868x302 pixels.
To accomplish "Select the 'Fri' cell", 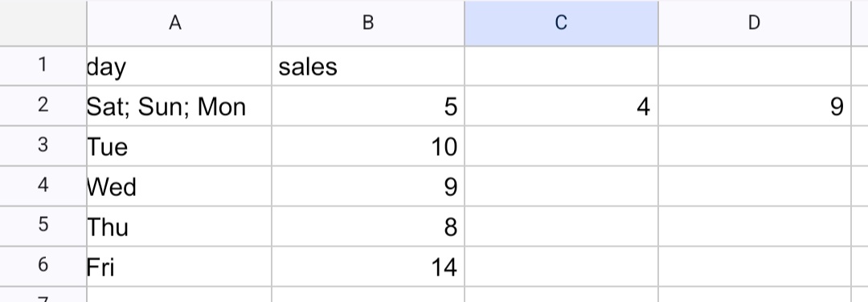I will 178,267.
